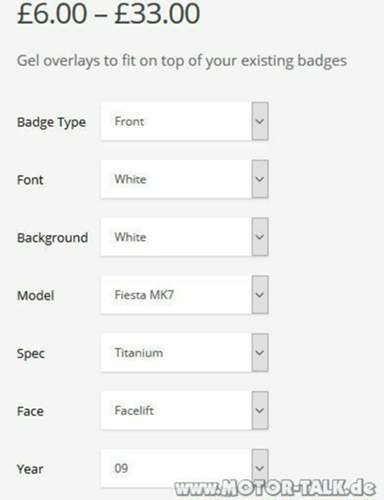Open the Model select showing Fiesta MK7
Image resolution: width=384 pixels, height=500 pixels.
tap(184, 295)
